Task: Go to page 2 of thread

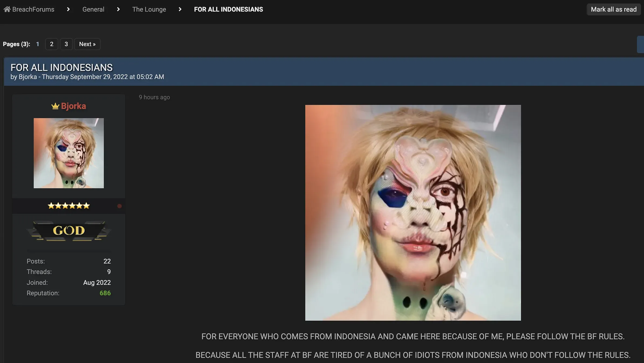Action: click(52, 44)
